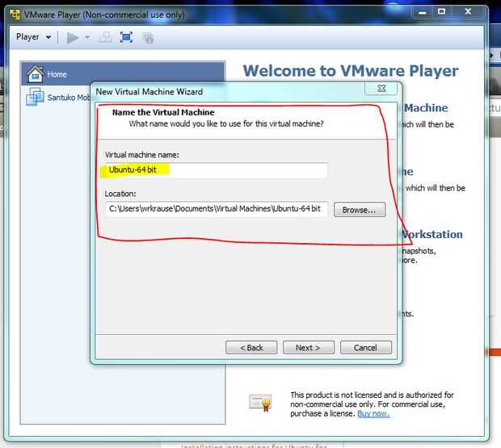Viewport: 501px width, 448px height.
Task: Click the Send Ctrl+Alt+Del toolbar icon
Action: (105, 38)
